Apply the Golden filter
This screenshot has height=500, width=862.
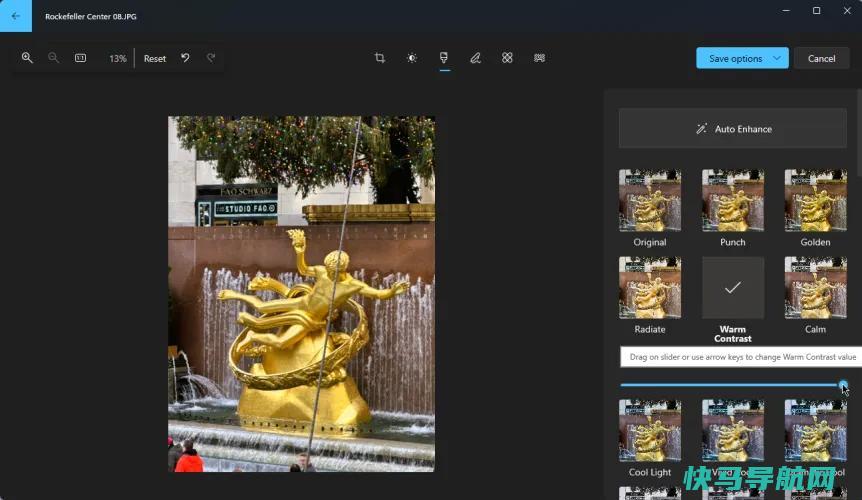[x=815, y=200]
